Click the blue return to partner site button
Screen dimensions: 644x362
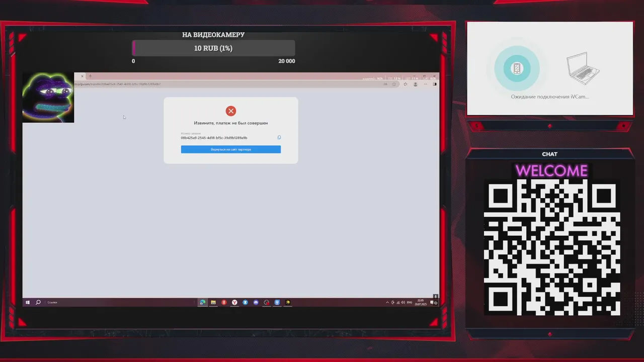pos(231,149)
